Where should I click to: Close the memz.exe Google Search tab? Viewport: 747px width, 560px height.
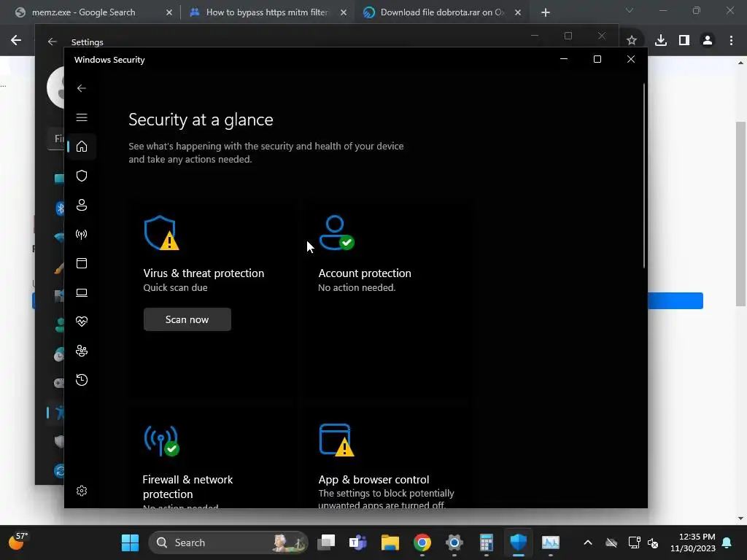pos(169,12)
